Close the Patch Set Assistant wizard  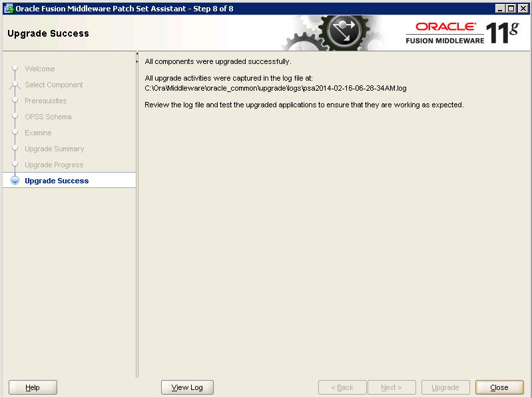tap(499, 387)
